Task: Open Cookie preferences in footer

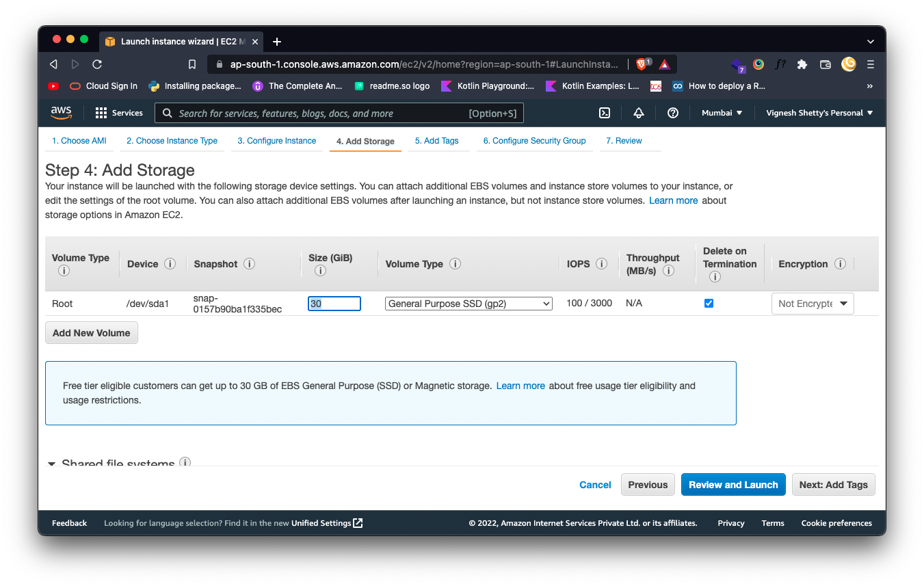Action: point(836,523)
